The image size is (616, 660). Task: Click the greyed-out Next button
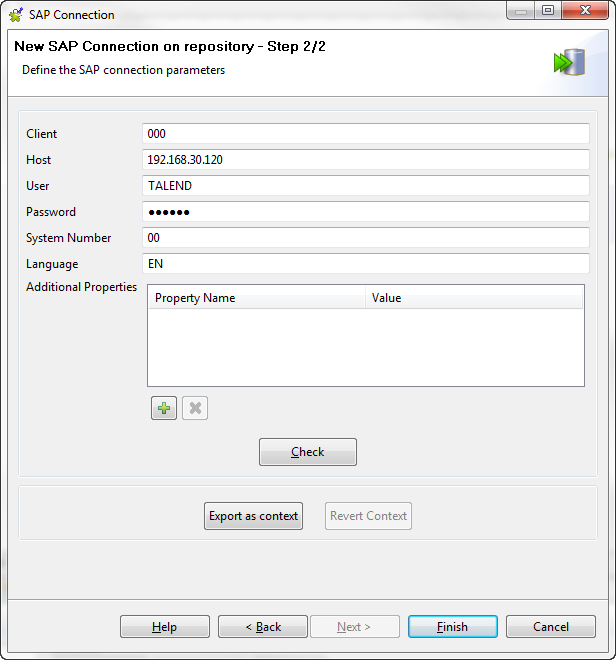coord(355,627)
